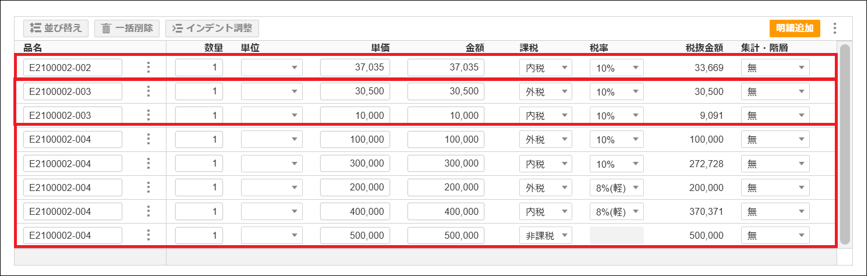
Task: Click the 明細追加 orange button
Action: tap(794, 28)
